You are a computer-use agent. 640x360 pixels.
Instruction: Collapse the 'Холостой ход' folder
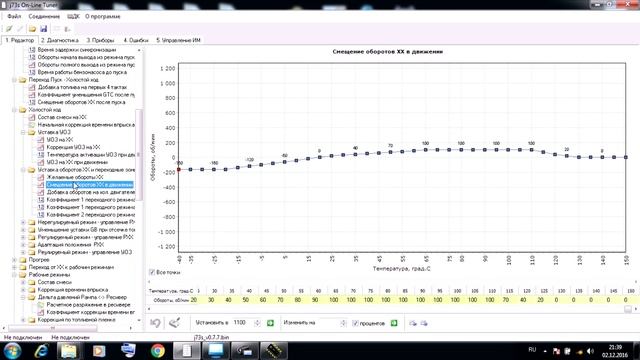tap(14, 110)
